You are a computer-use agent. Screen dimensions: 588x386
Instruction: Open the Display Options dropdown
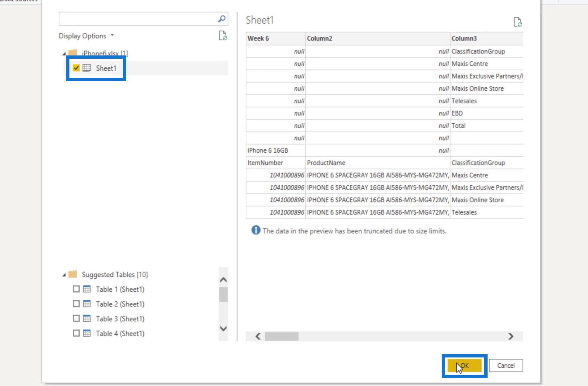(x=86, y=36)
